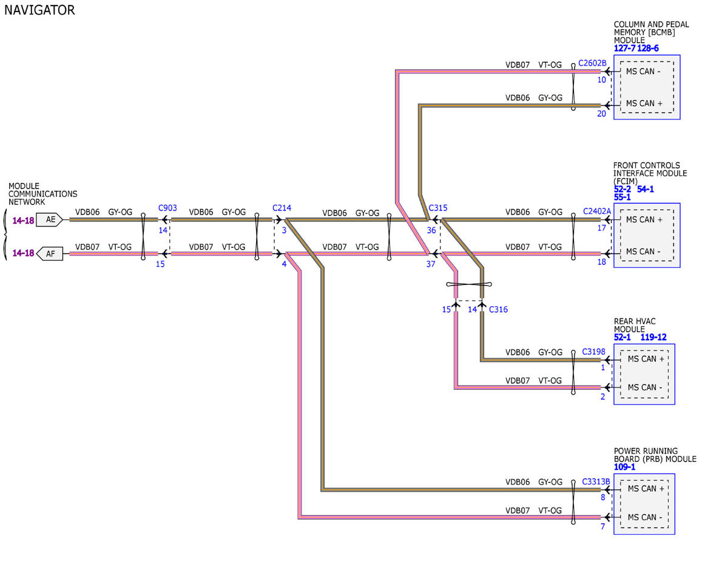The image size is (728, 562).
Task: Select pin 37 at connector C315
Action: tap(431, 264)
